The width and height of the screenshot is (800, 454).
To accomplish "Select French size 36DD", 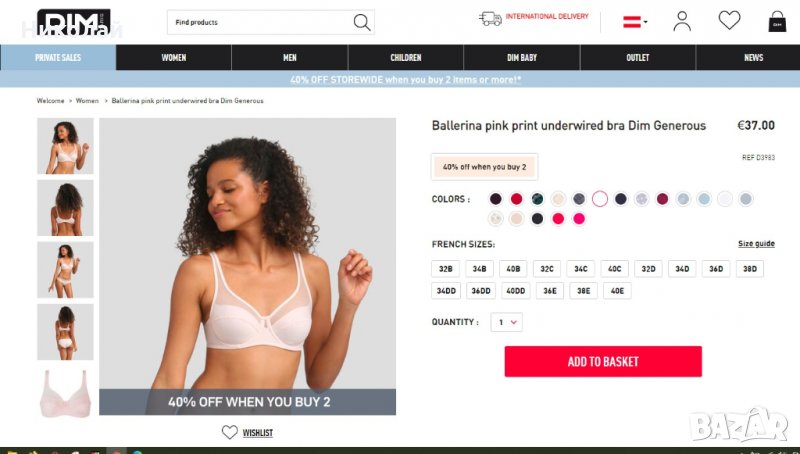I will [481, 291].
